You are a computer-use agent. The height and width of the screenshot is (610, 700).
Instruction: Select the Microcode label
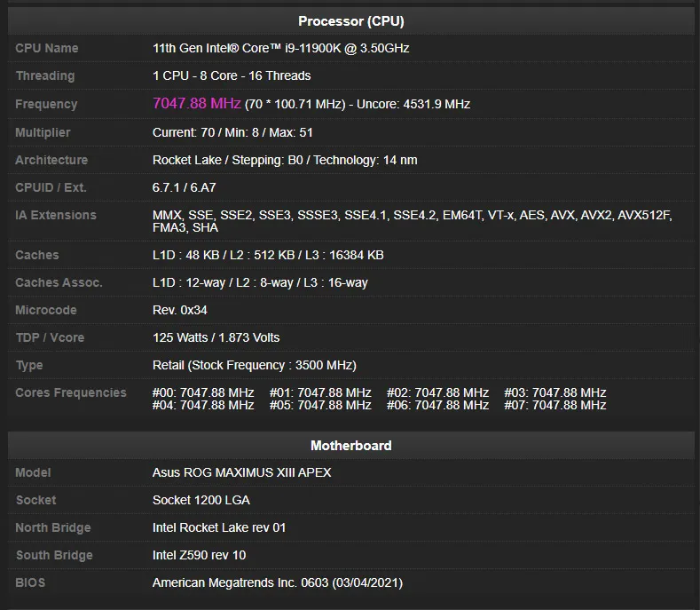(x=46, y=310)
